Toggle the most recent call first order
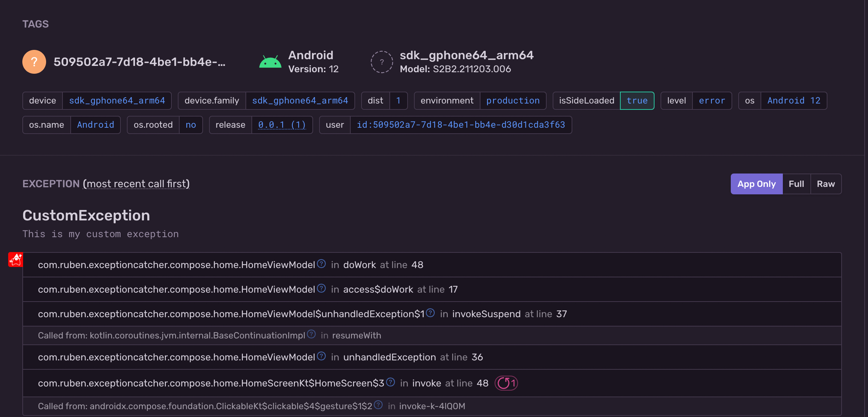This screenshot has width=868, height=417. (x=136, y=184)
